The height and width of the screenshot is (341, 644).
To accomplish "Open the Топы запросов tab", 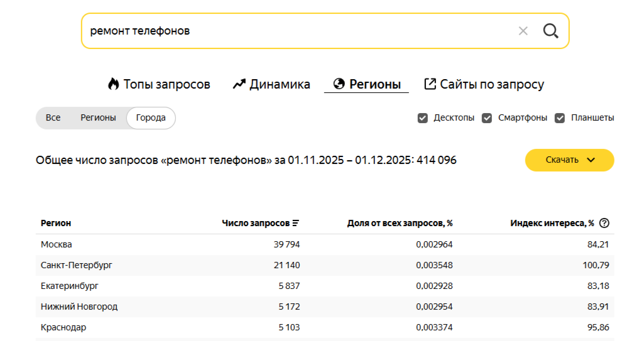I will click(159, 84).
